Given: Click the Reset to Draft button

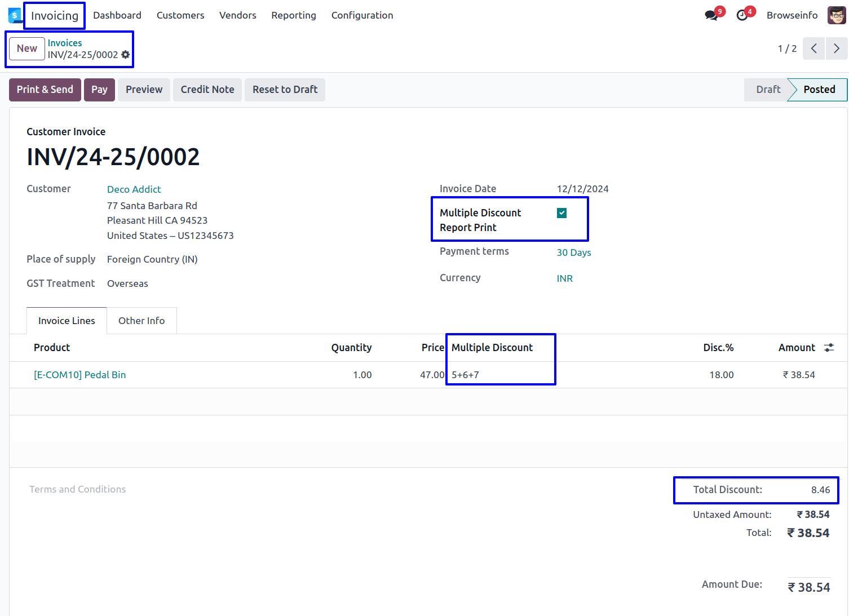Looking at the screenshot, I should click(285, 90).
